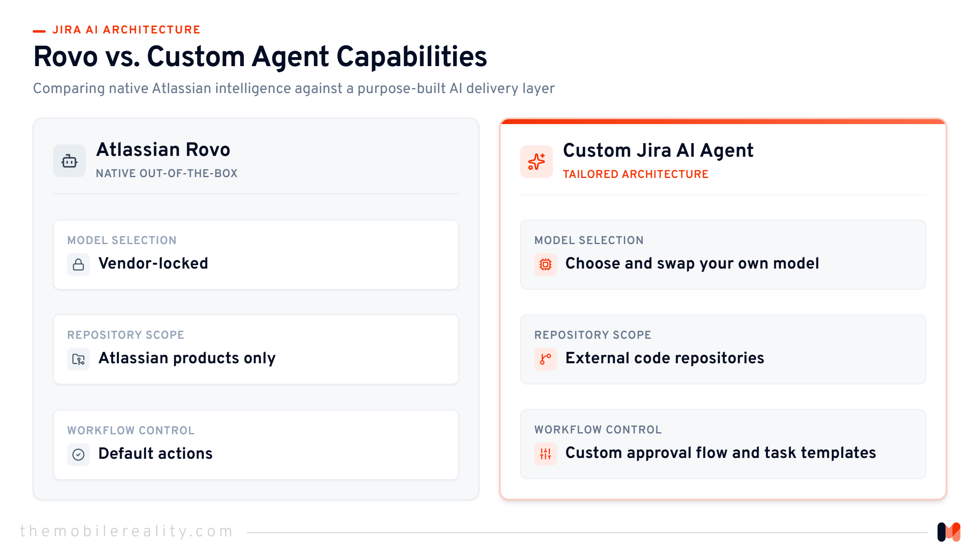Image resolution: width=980 pixels, height=551 pixels.
Task: Select the 'Atlassian products only' text
Action: pyautogui.click(x=187, y=358)
